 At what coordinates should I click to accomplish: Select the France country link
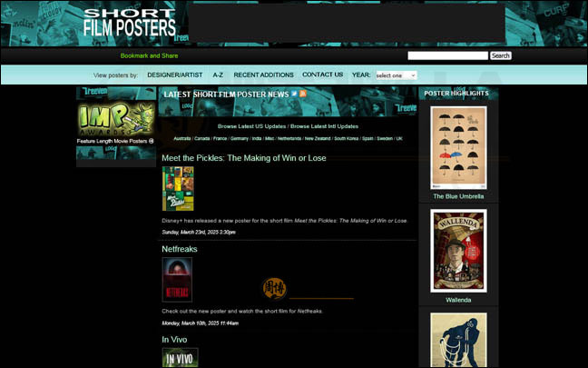[x=220, y=138]
